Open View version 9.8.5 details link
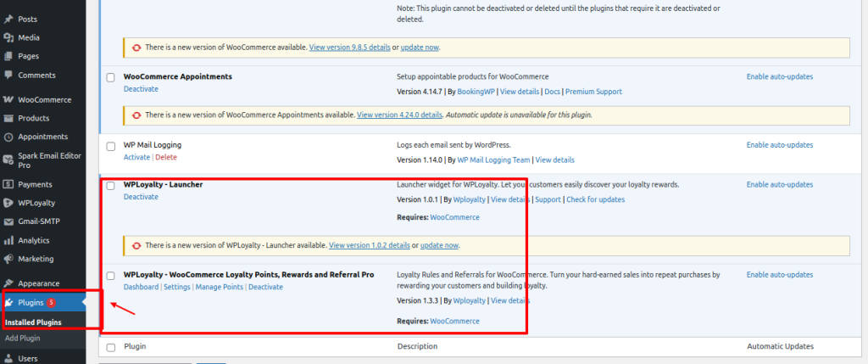868x364 pixels. click(x=349, y=48)
